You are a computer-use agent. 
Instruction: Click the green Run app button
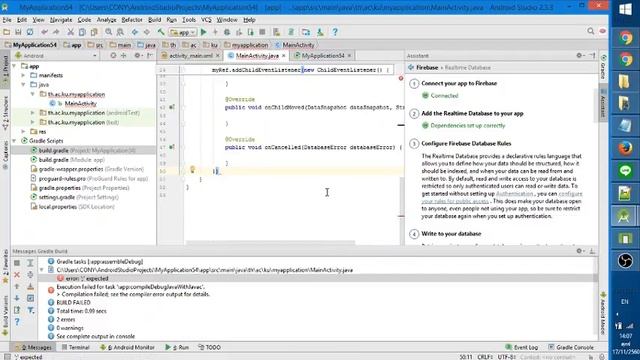pos(204,32)
